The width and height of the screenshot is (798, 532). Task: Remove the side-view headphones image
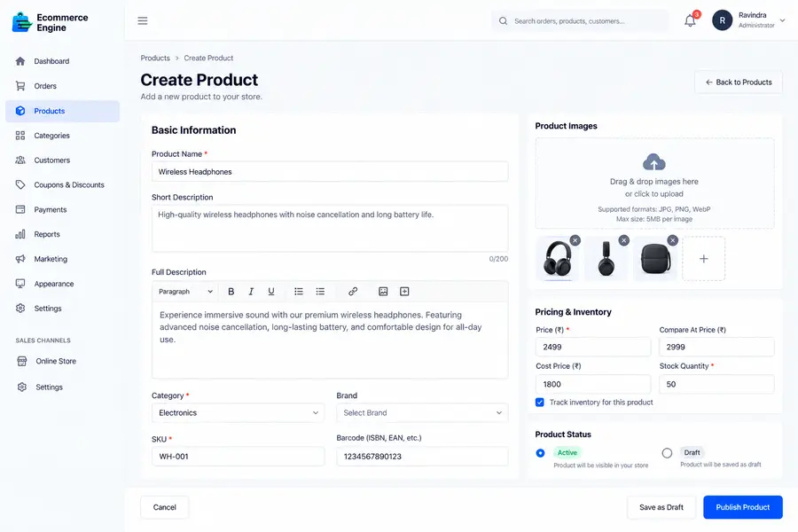click(x=624, y=240)
